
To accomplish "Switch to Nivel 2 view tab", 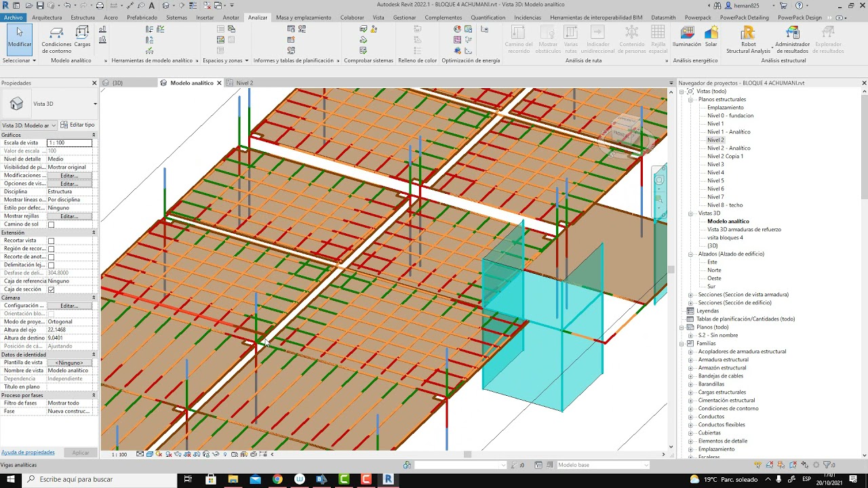I will (244, 83).
